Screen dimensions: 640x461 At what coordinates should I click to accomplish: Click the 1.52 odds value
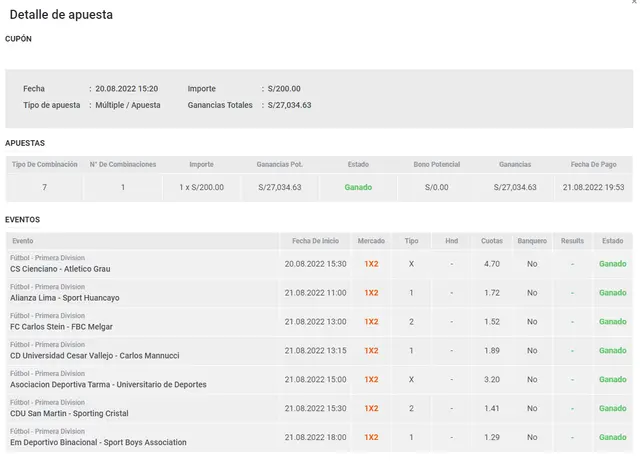coord(492,322)
